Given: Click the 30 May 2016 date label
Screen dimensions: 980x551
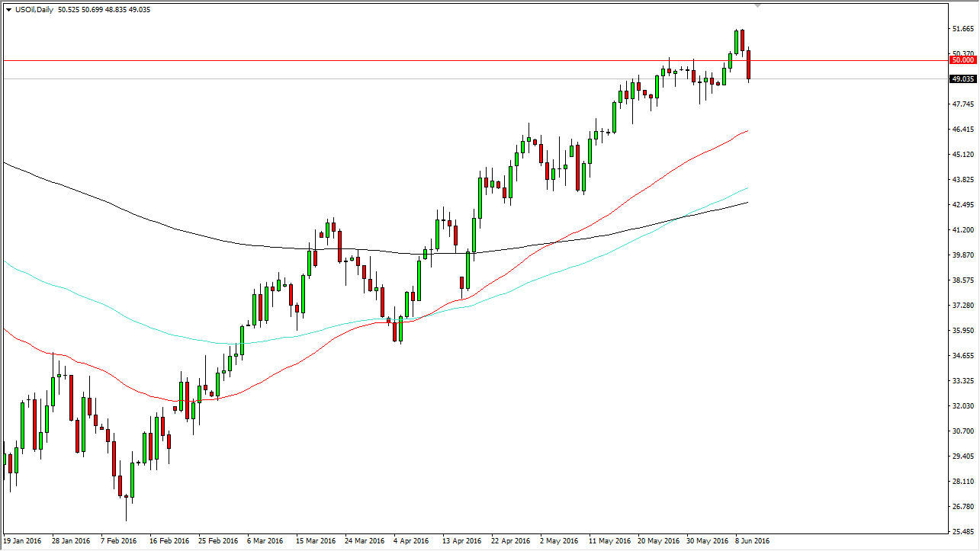Looking at the screenshot, I should tap(706, 541).
